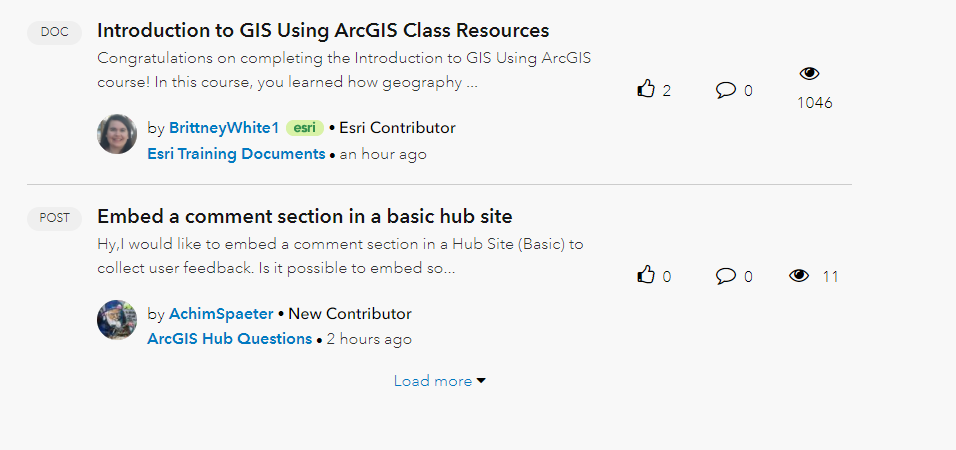Expand more results with Load more

pos(432,381)
